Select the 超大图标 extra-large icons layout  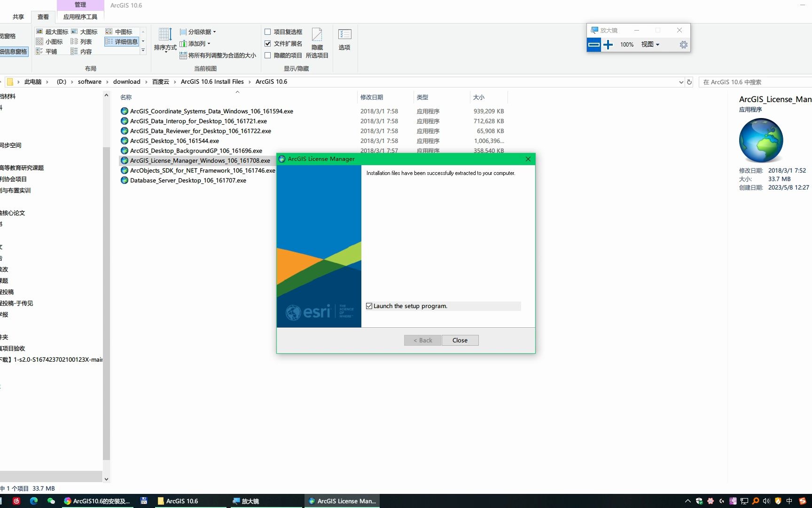pyautogui.click(x=52, y=32)
